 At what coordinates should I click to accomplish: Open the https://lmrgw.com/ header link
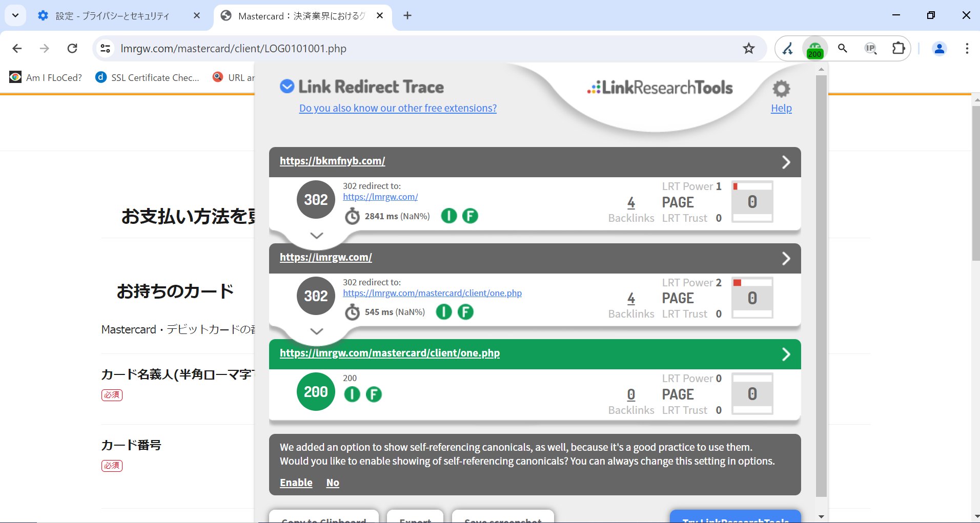pyautogui.click(x=325, y=257)
